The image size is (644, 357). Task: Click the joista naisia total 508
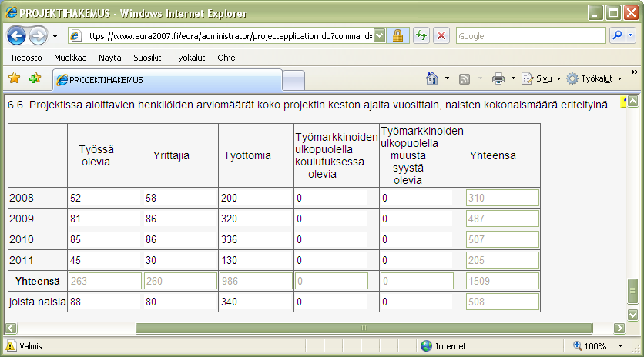(502, 302)
